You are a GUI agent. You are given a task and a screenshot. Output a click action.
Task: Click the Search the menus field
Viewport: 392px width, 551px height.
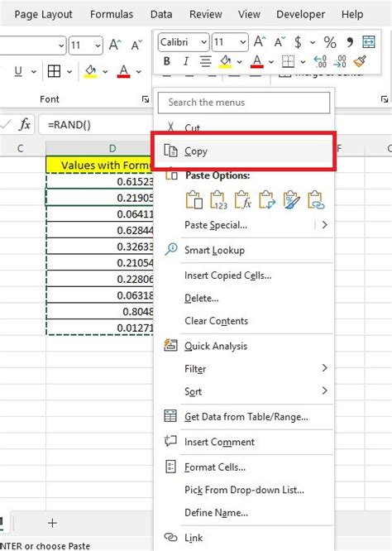[244, 103]
